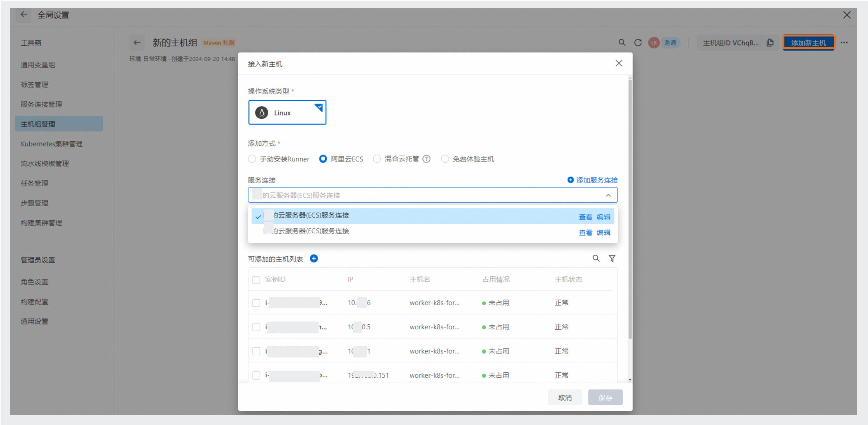Open 通用设置 in sidebar
868x425 pixels.
[x=34, y=322]
